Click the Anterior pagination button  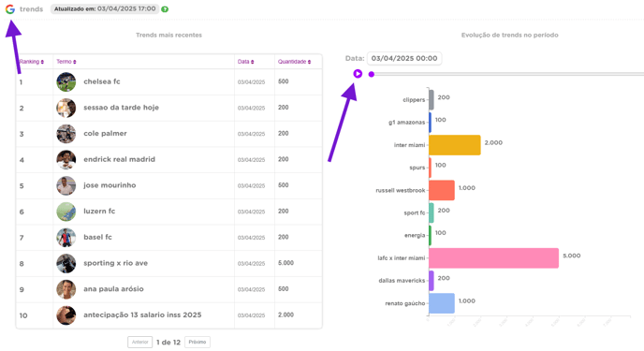point(140,342)
